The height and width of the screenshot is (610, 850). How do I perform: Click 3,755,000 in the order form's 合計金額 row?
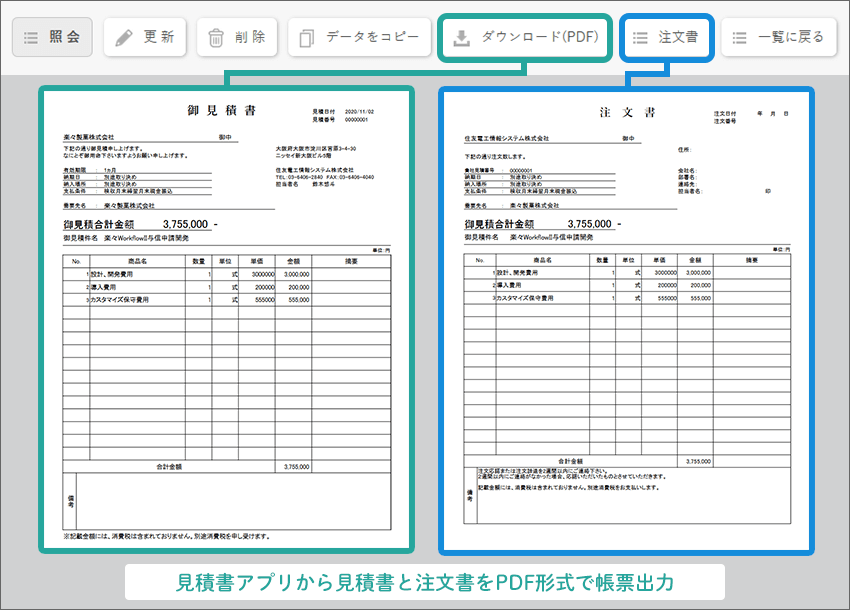698,461
